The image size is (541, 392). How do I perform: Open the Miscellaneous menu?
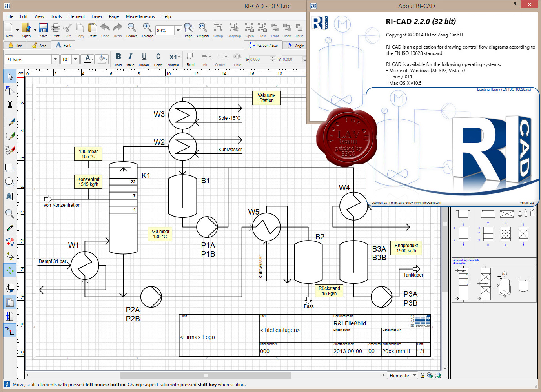(140, 16)
